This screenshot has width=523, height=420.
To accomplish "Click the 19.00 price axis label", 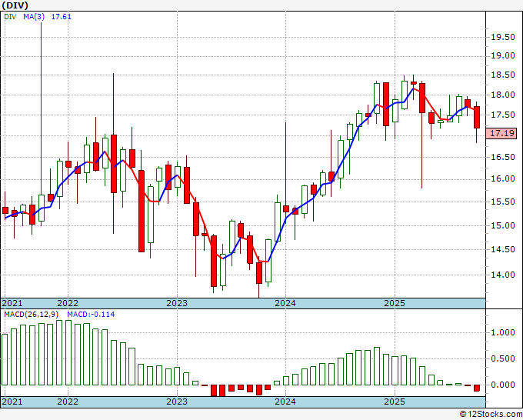I will click(503, 55).
